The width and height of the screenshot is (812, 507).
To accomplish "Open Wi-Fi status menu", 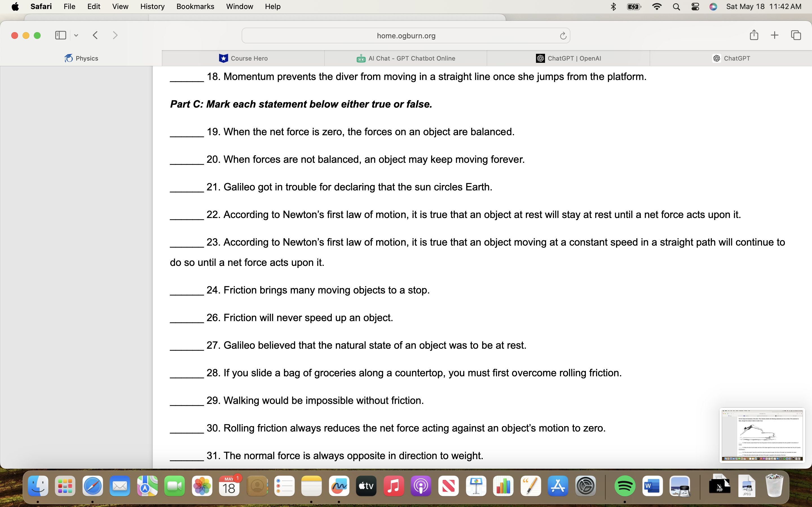I will click(x=656, y=7).
